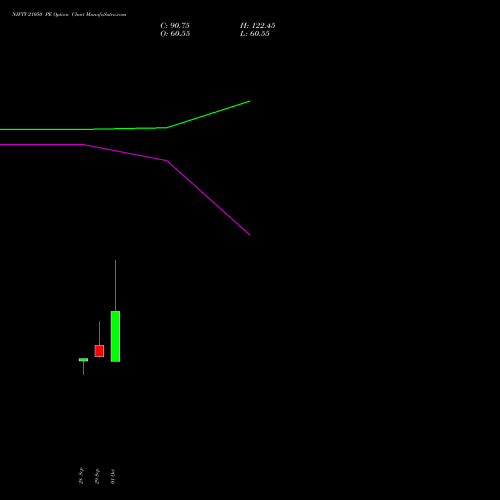Click the 29 Sep date label

[97, 476]
